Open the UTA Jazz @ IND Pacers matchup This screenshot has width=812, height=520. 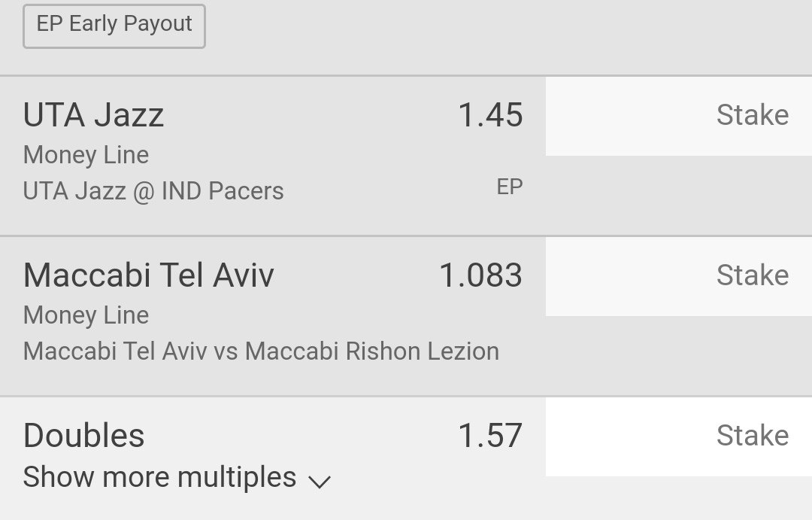(x=153, y=191)
